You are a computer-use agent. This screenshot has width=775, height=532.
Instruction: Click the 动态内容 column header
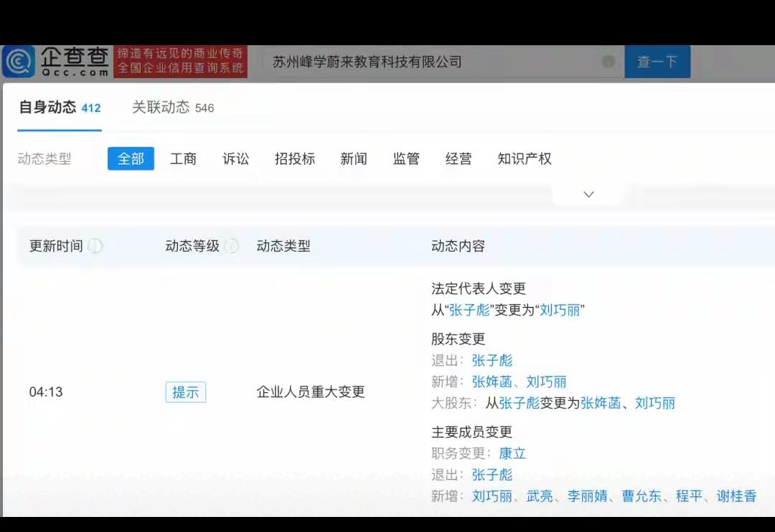click(x=458, y=245)
